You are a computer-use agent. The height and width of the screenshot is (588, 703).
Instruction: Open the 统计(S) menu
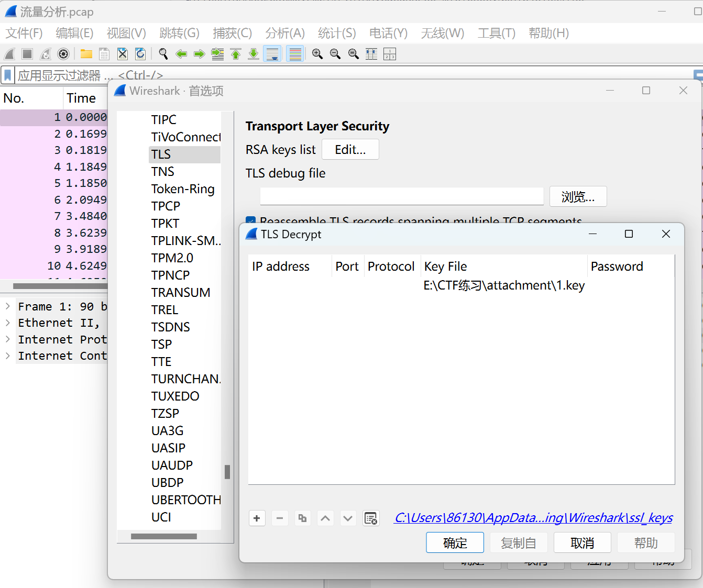point(337,33)
